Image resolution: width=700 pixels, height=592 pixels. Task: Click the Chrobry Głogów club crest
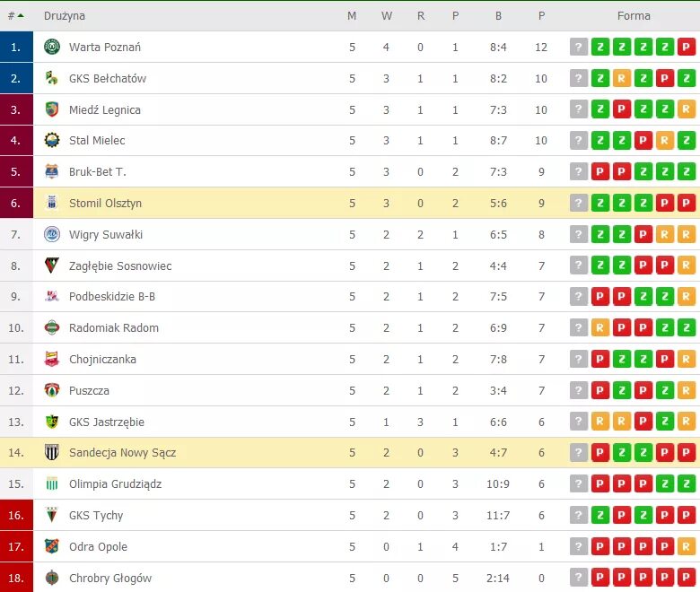click(52, 578)
